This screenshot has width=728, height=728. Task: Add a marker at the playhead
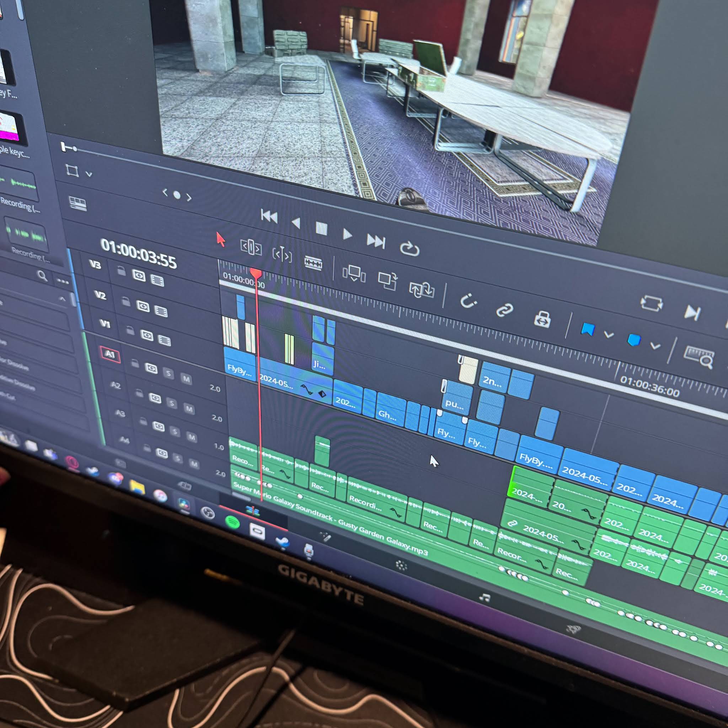(x=634, y=340)
